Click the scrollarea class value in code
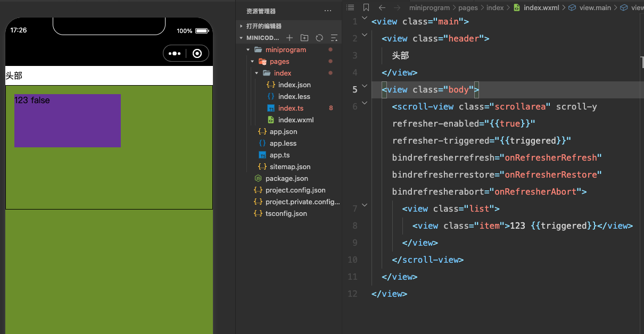The image size is (644, 334). coord(521,106)
